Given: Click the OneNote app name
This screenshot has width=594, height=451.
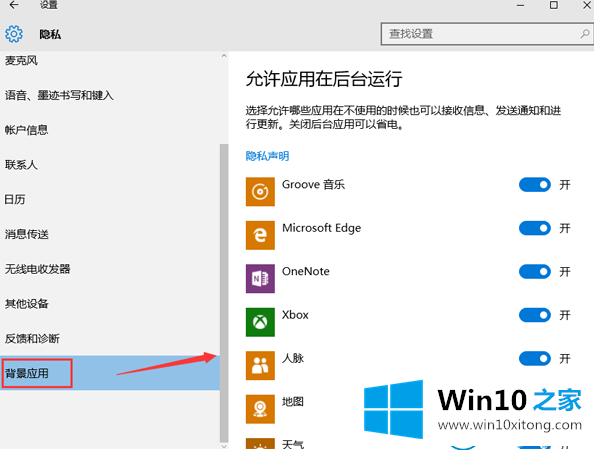Looking at the screenshot, I should coord(306,271).
